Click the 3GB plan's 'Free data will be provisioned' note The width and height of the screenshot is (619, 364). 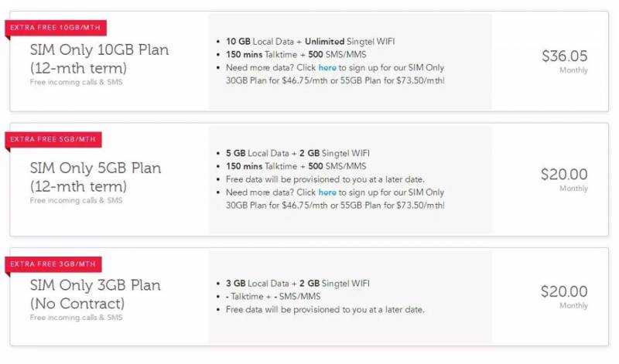[325, 310]
